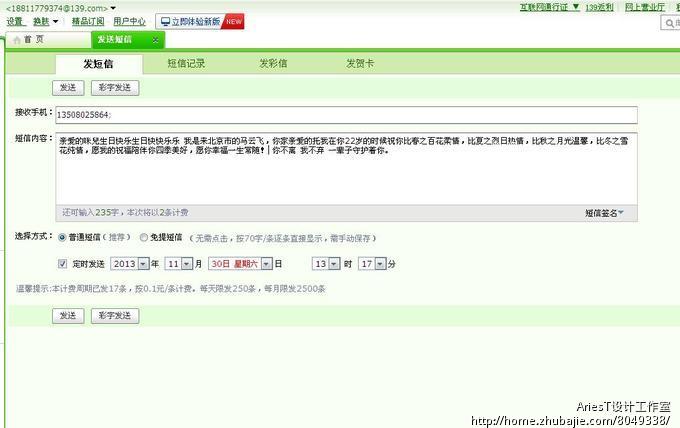Open the 设置 link

click(15, 21)
